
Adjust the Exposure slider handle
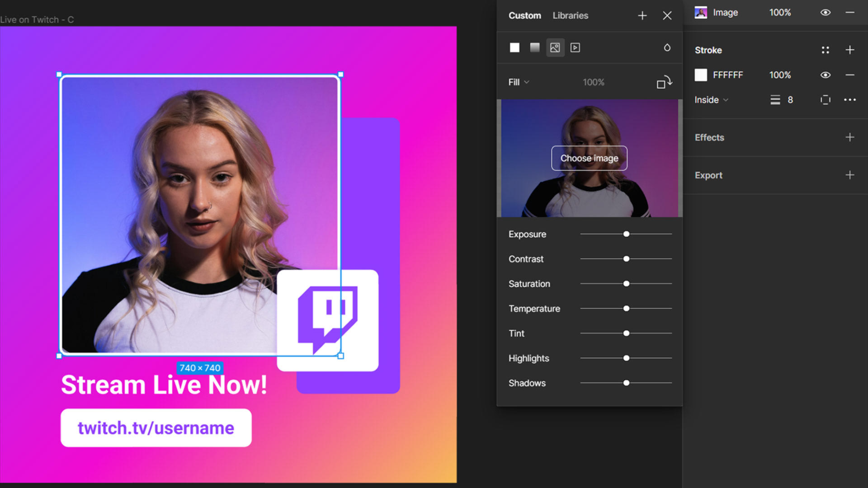click(x=626, y=234)
